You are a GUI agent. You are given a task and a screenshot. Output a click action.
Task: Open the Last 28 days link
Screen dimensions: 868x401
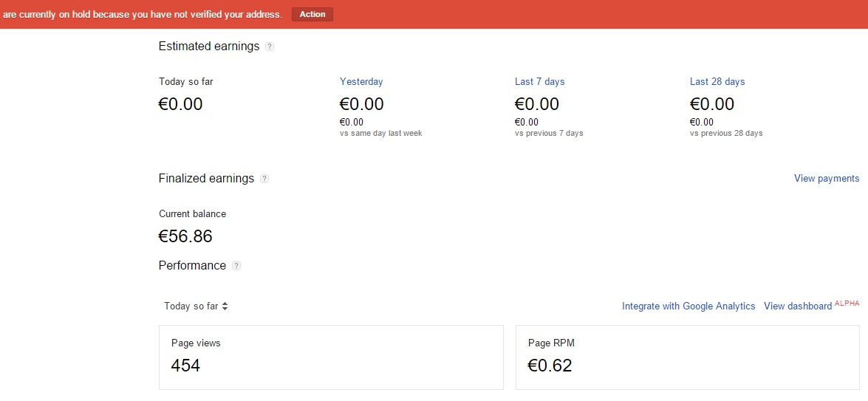(717, 82)
